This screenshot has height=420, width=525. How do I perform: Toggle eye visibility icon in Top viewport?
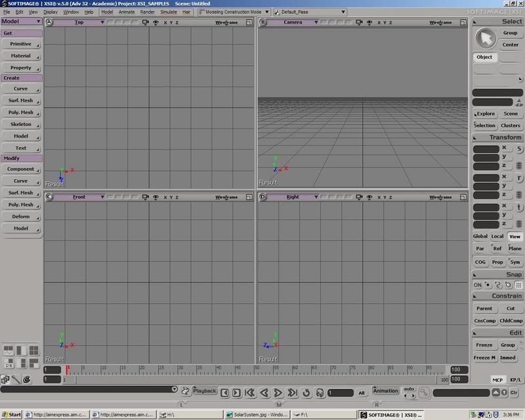pos(156,22)
